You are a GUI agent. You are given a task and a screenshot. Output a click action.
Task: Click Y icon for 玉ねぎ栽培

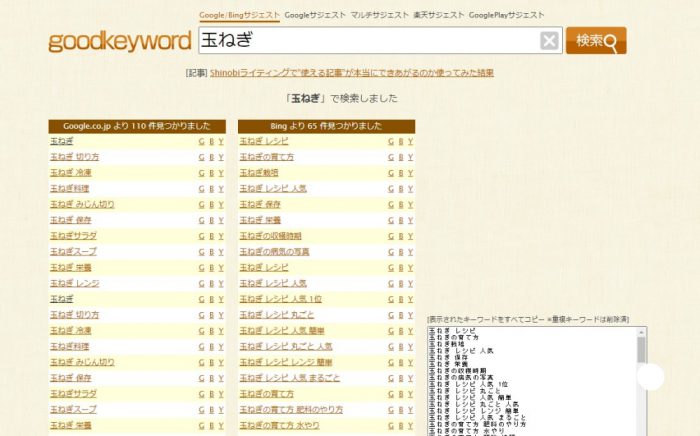[x=410, y=173]
